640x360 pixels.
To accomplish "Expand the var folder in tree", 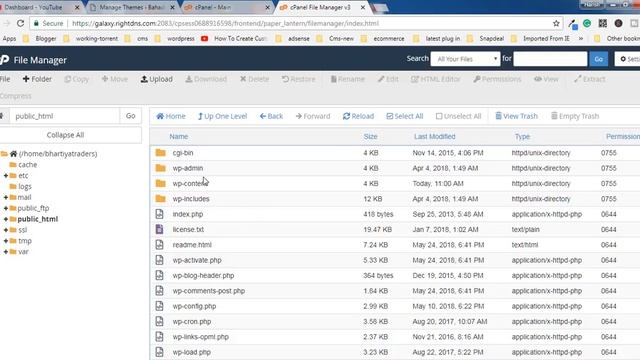I will coord(6,252).
